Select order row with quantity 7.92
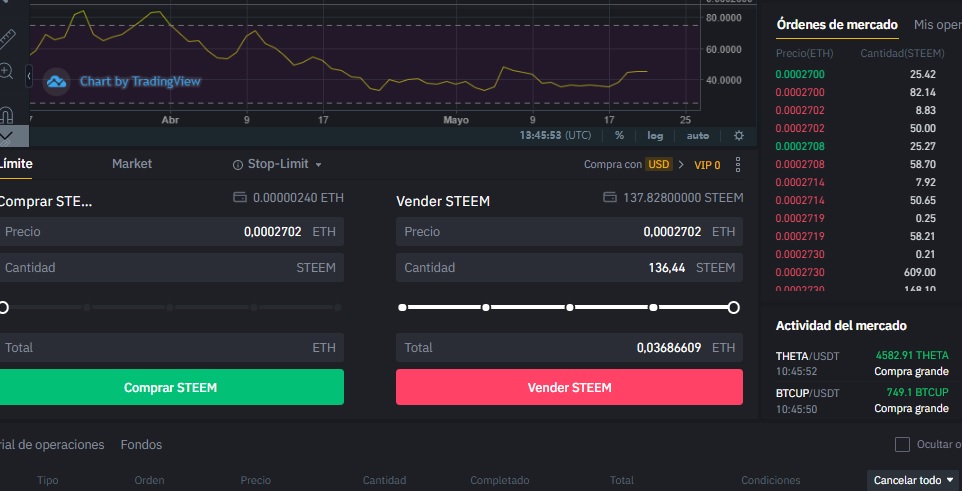 tap(856, 182)
